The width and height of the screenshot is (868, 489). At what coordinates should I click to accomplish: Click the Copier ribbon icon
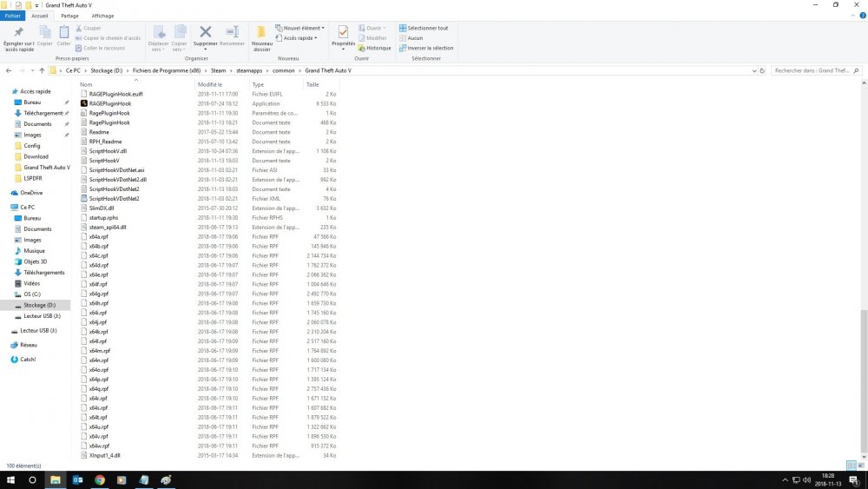45,36
